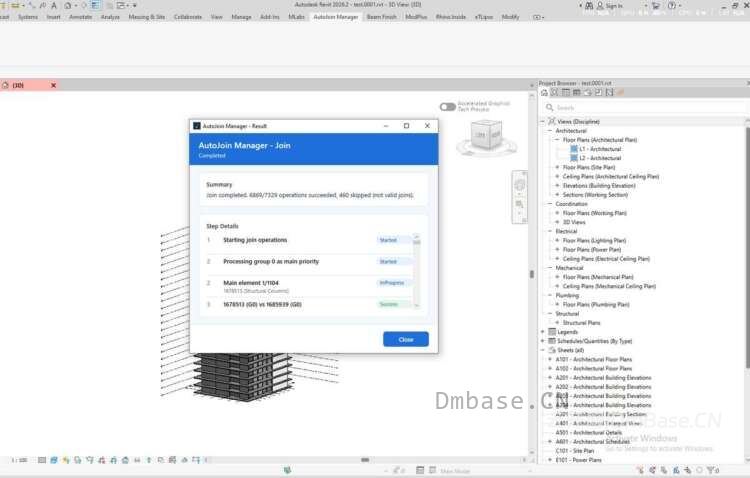Click the steering wheel on navigation bar
Image resolution: width=750 pixels, height=478 pixels.
coord(519,185)
